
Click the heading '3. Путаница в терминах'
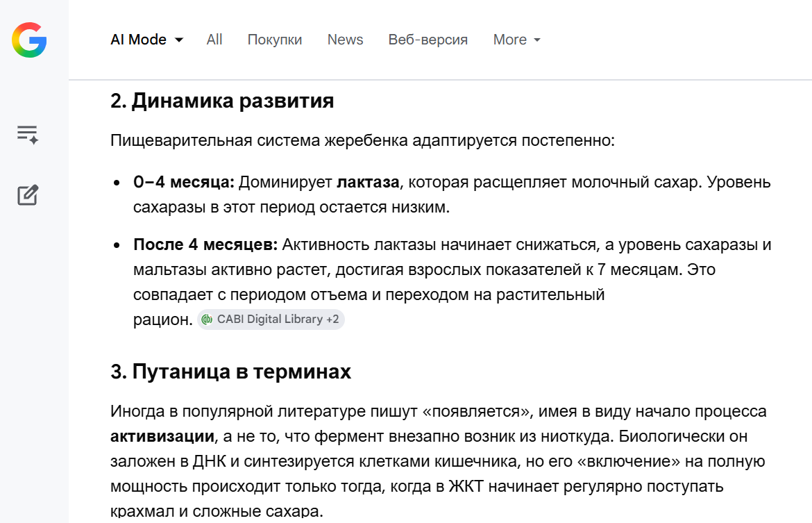[x=230, y=372]
